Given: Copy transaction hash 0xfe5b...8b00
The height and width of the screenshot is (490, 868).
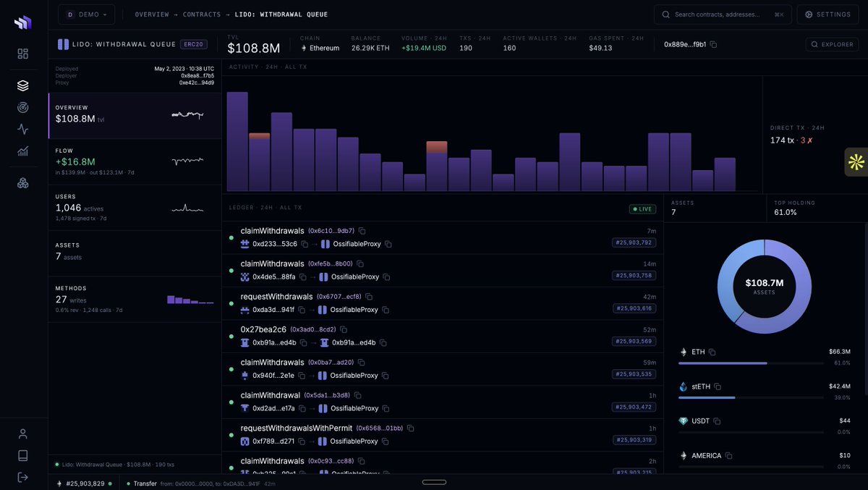Looking at the screenshot, I should tap(360, 264).
